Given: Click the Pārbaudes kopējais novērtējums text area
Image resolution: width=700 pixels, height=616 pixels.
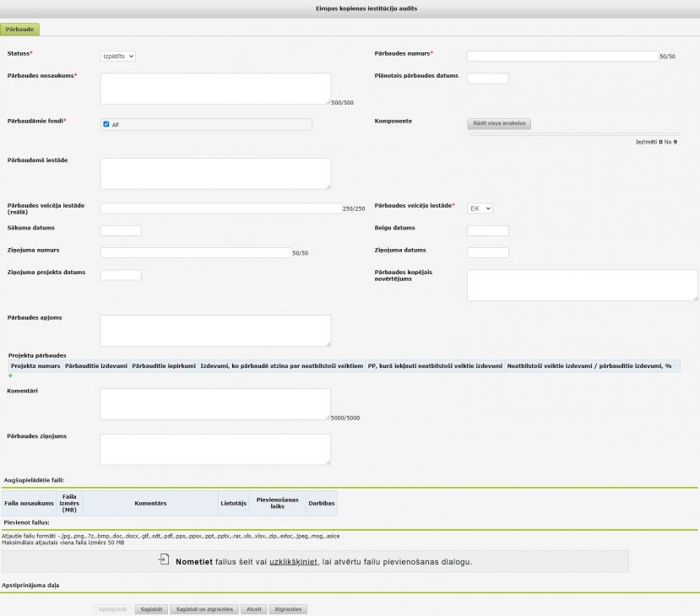Looking at the screenshot, I should (582, 285).
